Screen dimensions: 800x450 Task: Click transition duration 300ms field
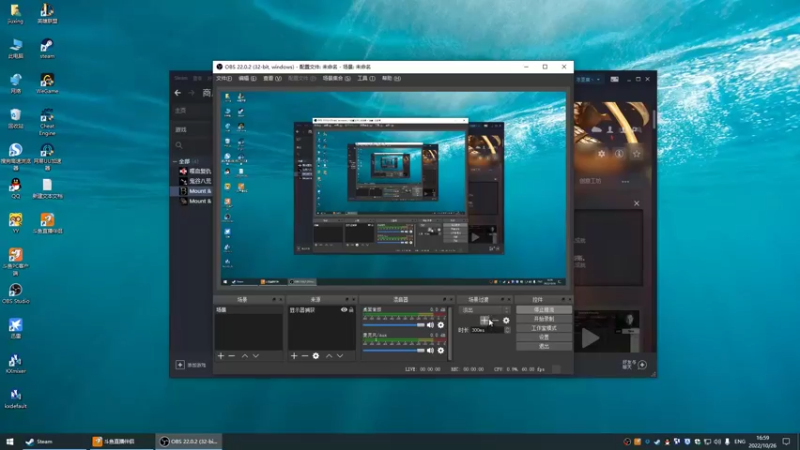point(487,330)
